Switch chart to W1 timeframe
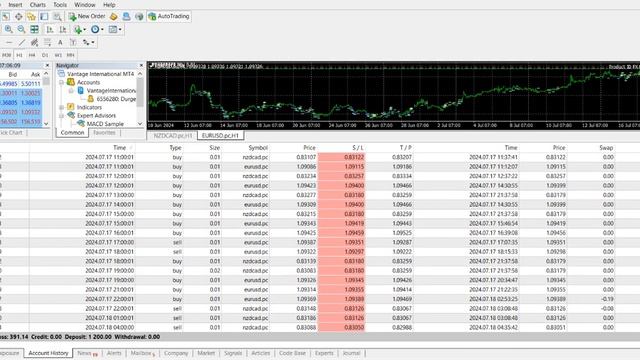The width and height of the screenshot is (640, 360). (x=58, y=55)
